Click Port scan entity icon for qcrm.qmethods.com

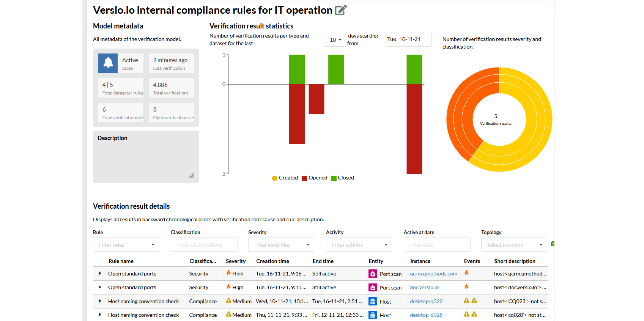(x=373, y=274)
